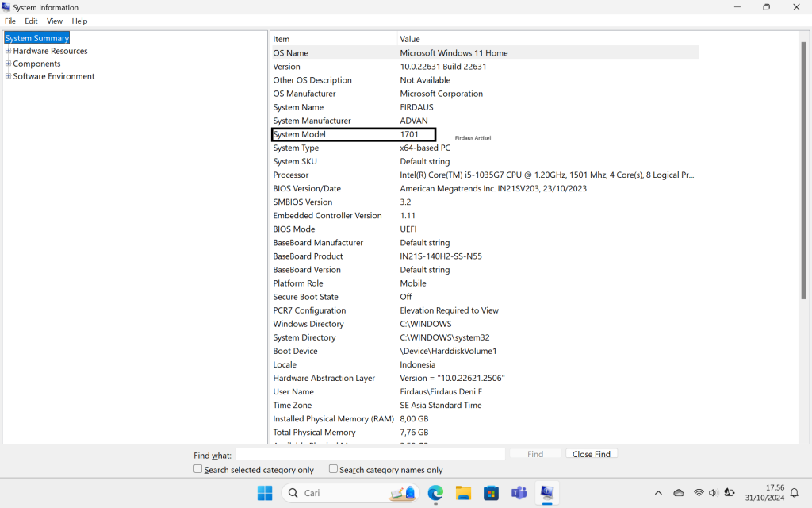
Task: Click the Firdaus\Firdaus Deni F value
Action: [441, 391]
